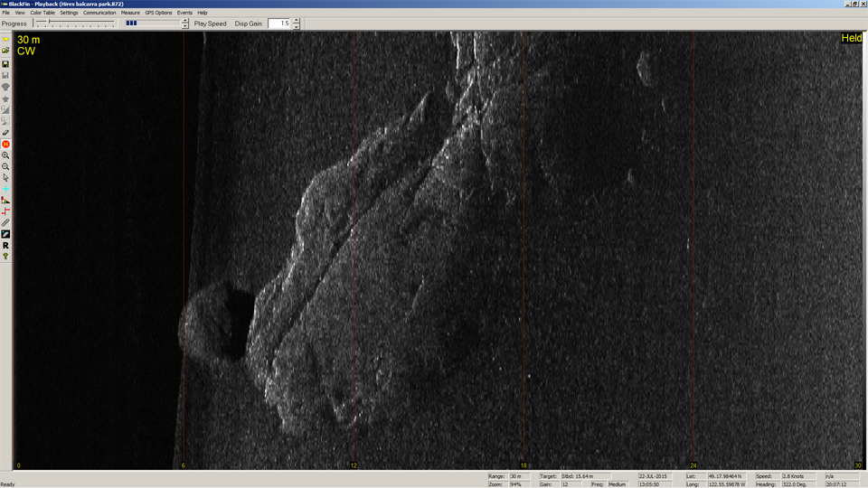868x488 pixels.
Task: Click the bold R icon in sidebar
Action: point(5,245)
